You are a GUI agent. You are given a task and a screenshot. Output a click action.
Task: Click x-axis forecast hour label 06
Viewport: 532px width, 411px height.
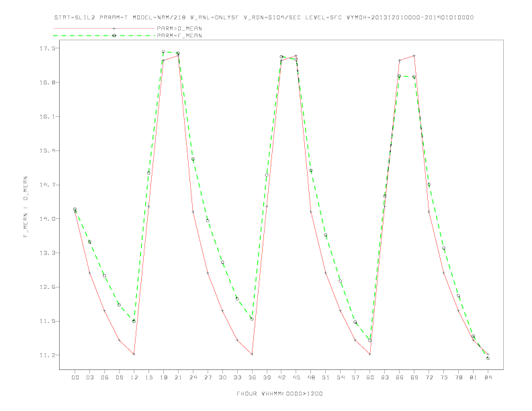[x=105, y=377]
